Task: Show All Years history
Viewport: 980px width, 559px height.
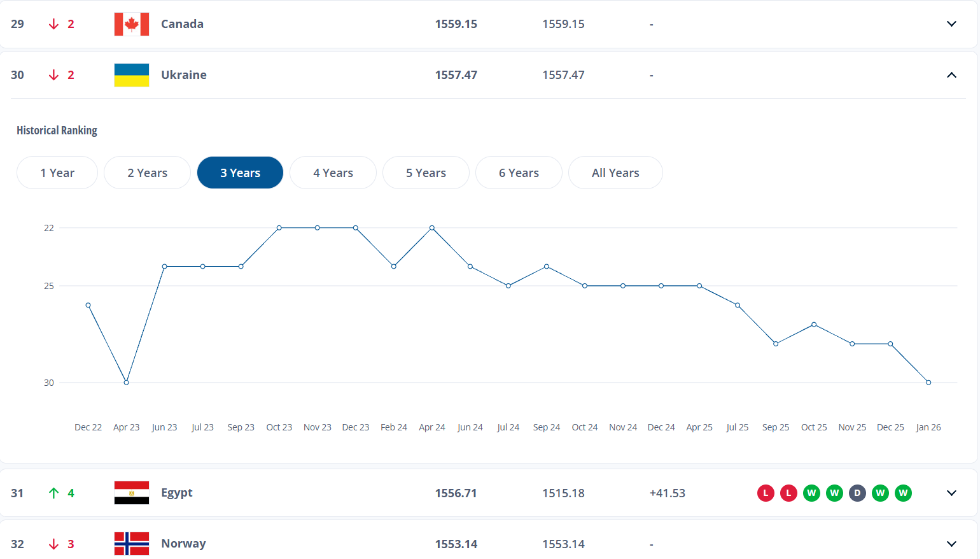Action: (615, 173)
